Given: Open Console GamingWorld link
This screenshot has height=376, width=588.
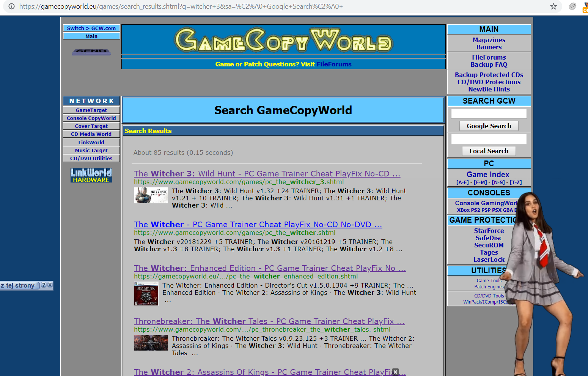Looking at the screenshot, I should coord(486,203).
